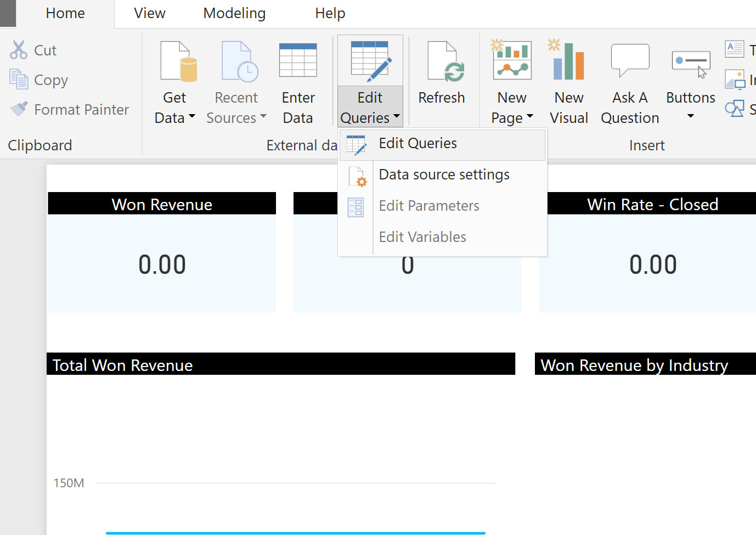
Task: Insert a New Visual
Action: 568,80
